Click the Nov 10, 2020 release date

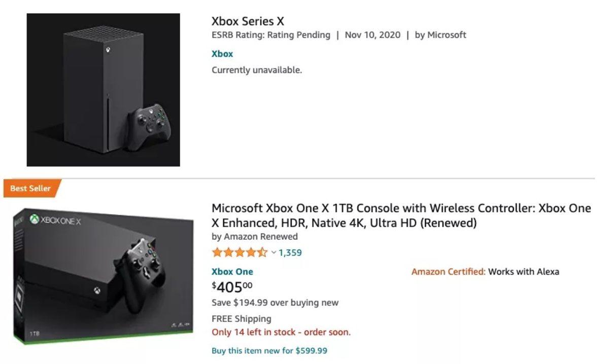(371, 35)
